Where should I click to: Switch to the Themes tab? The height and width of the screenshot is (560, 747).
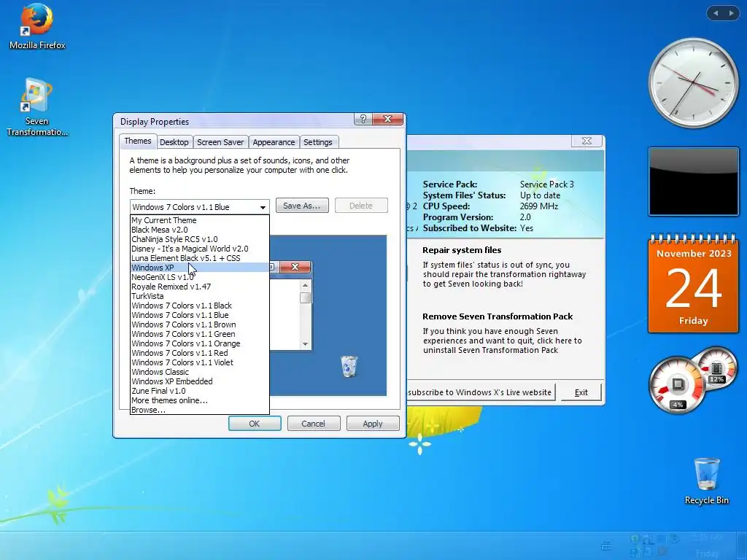coord(138,141)
